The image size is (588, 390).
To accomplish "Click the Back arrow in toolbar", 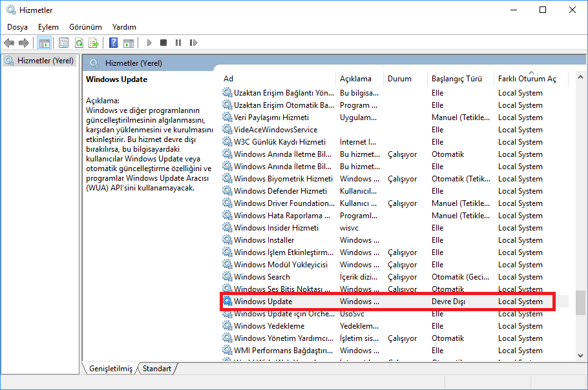I will click(x=9, y=43).
